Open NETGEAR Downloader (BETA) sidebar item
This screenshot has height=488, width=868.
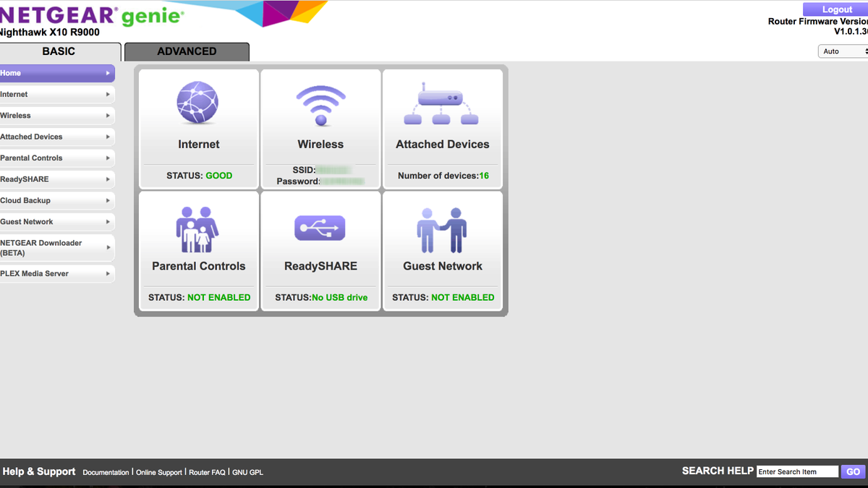[57, 248]
